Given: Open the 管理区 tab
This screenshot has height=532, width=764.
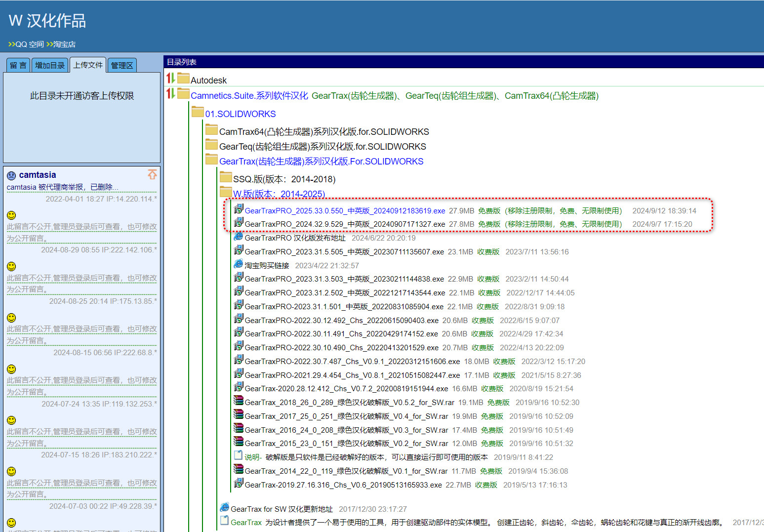Looking at the screenshot, I should coord(122,65).
